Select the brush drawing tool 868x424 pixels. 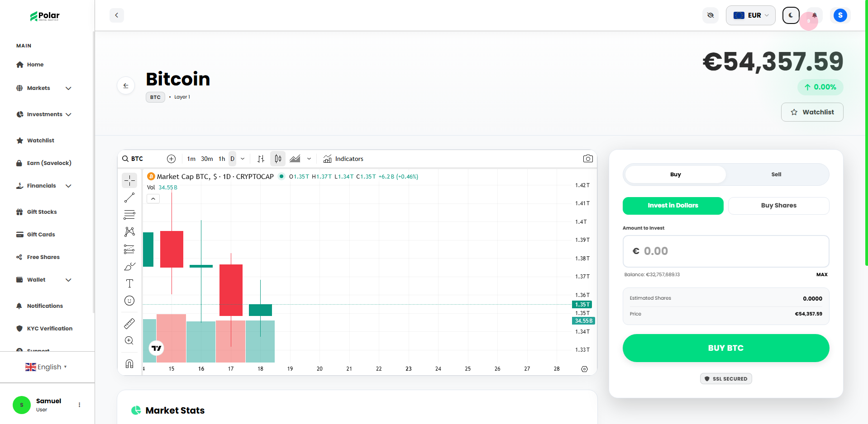[x=129, y=266]
